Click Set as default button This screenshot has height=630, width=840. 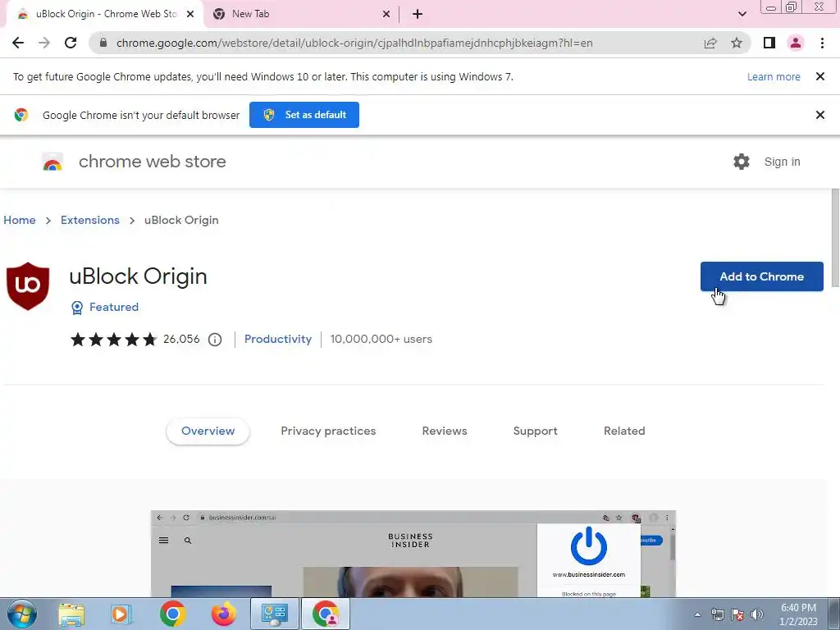[x=304, y=115]
